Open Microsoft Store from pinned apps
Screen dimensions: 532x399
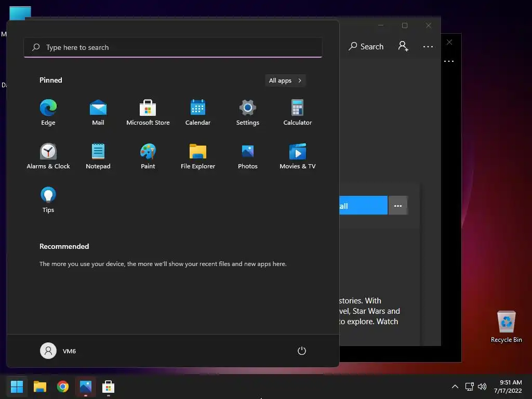click(148, 113)
